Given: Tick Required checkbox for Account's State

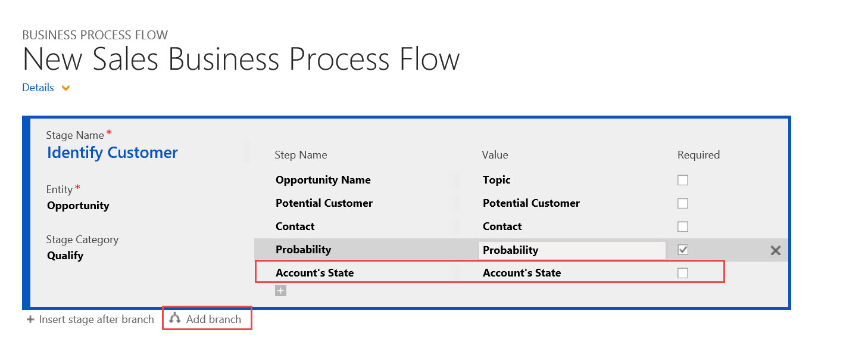Looking at the screenshot, I should click(683, 273).
